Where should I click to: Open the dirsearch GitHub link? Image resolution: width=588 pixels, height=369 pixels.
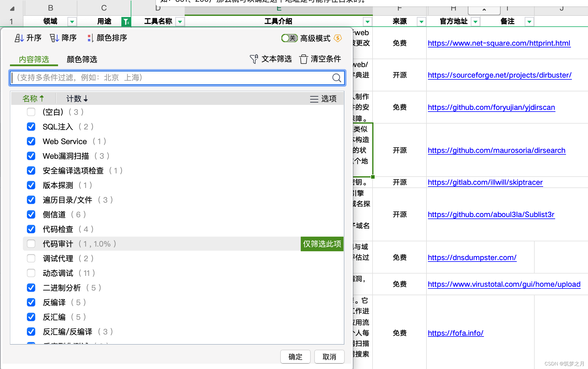(x=496, y=150)
